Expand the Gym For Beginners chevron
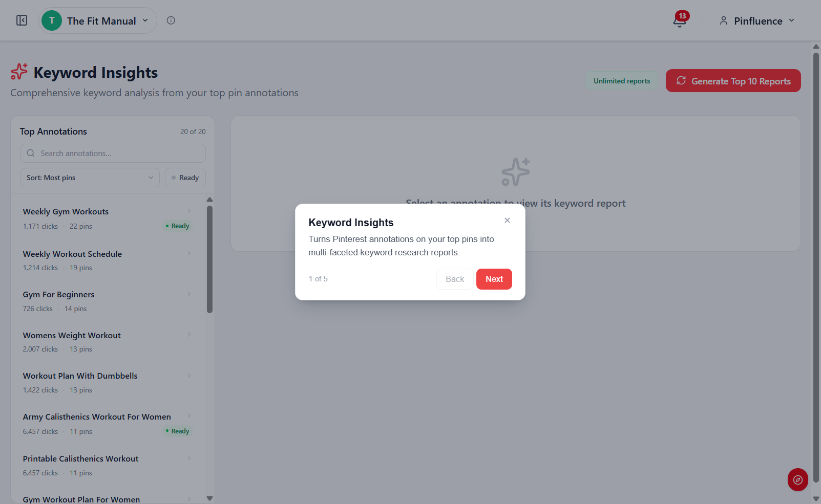This screenshot has width=821, height=504. [189, 294]
